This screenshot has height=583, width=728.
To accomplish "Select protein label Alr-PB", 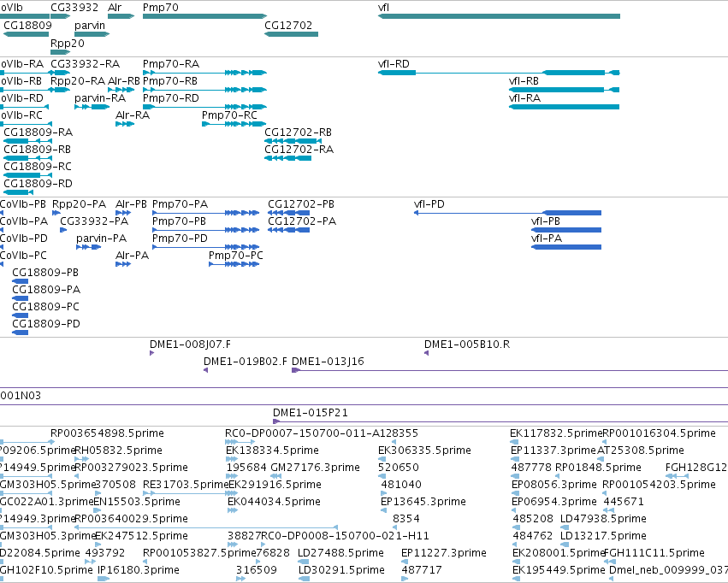I will click(131, 204).
